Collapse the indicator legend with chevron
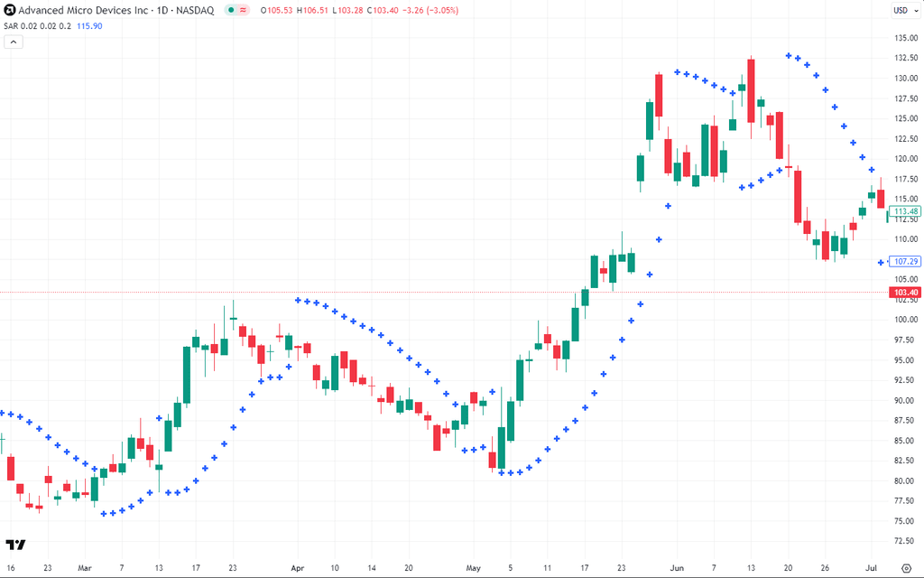Screen dimensions: 924x578 coord(13,42)
